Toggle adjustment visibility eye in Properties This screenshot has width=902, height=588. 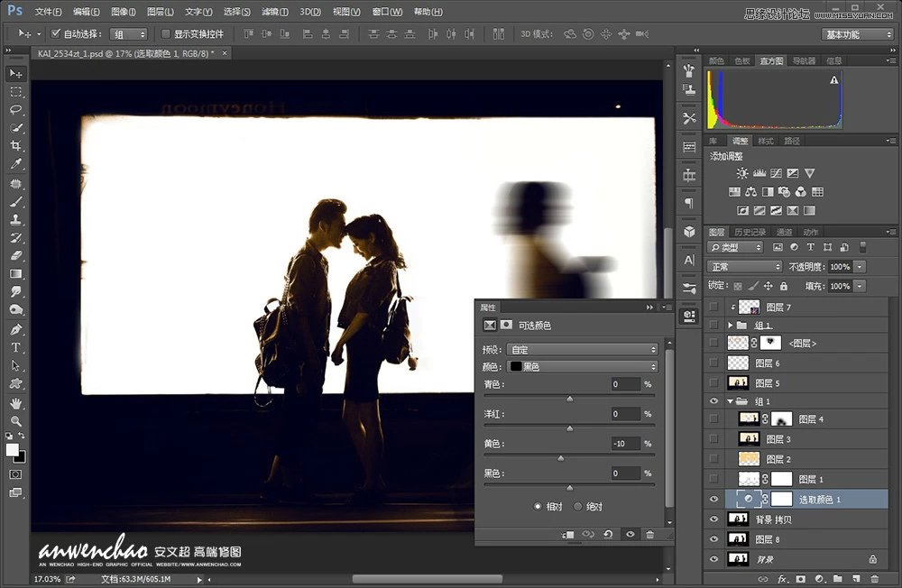tap(630, 535)
